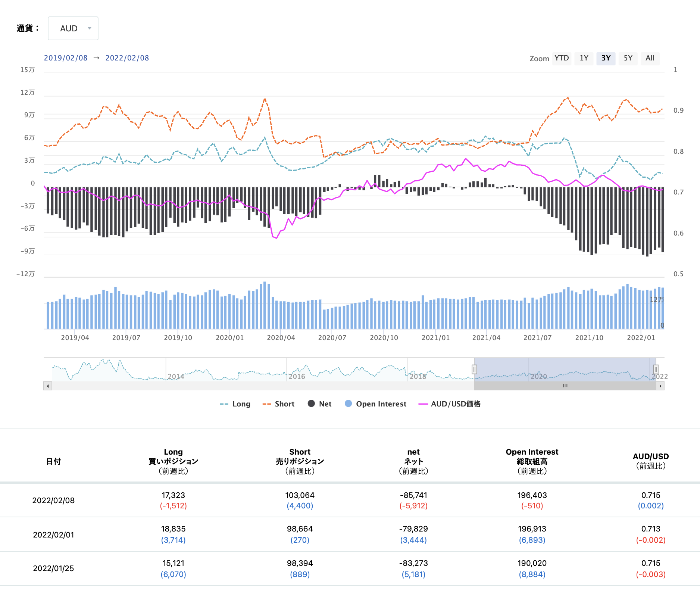Toggle the AUD/USD価格 legend item
The height and width of the screenshot is (589, 700).
450,404
